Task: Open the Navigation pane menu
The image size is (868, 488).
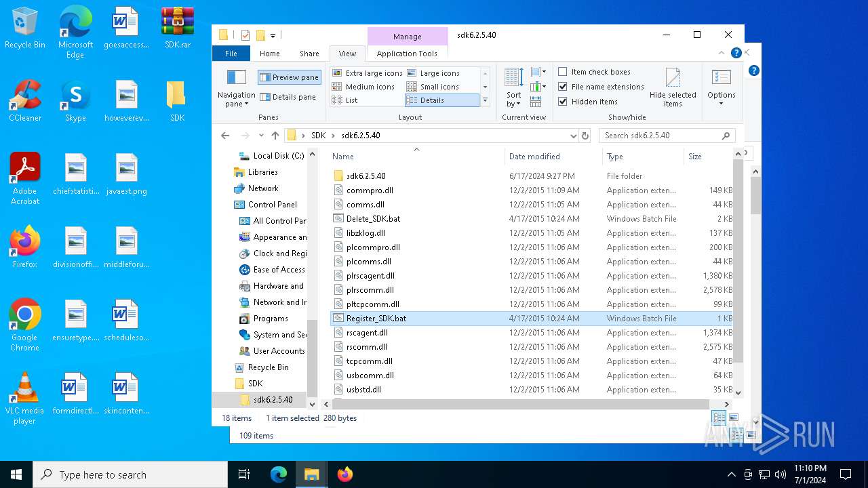Action: click(x=236, y=88)
